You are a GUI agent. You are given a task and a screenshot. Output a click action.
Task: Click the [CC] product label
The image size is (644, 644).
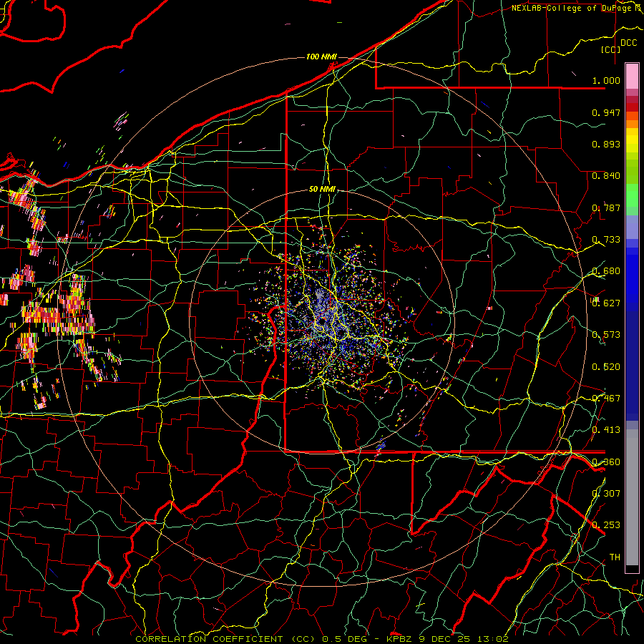pyautogui.click(x=610, y=49)
